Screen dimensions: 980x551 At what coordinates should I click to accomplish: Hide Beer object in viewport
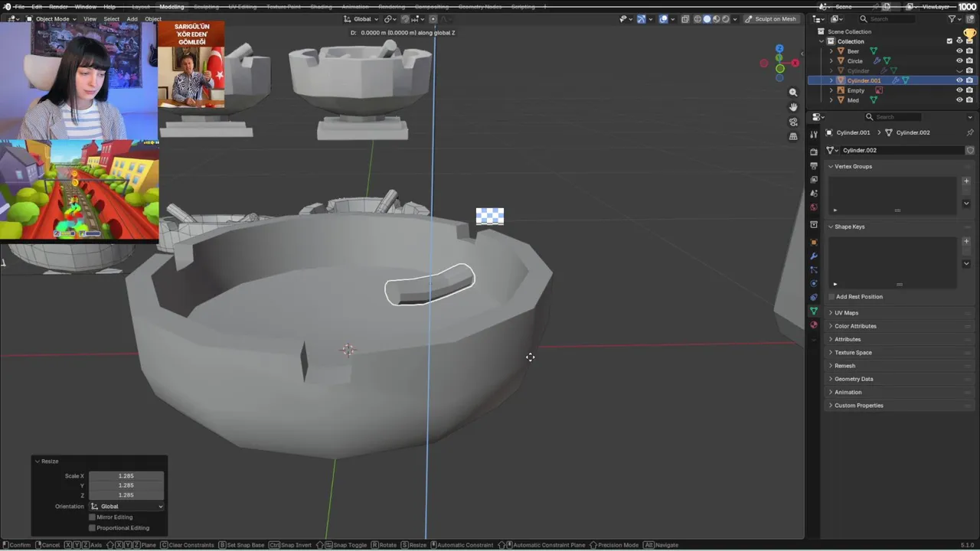pos(959,51)
